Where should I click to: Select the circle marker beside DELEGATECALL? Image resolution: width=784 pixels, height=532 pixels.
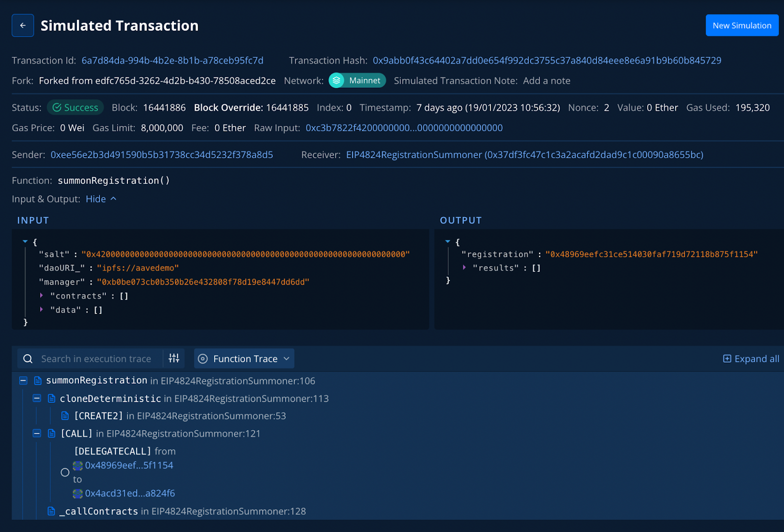pyautogui.click(x=65, y=472)
